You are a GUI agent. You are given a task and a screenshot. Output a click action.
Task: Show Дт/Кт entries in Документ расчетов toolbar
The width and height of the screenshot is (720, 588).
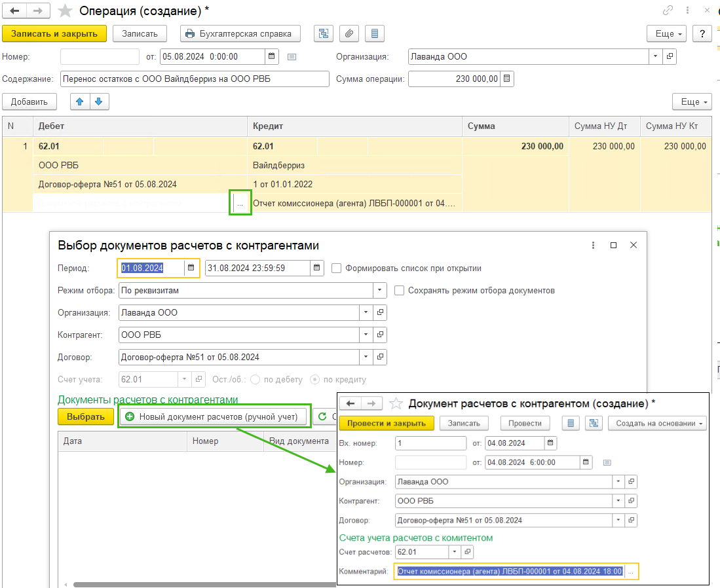(x=594, y=423)
